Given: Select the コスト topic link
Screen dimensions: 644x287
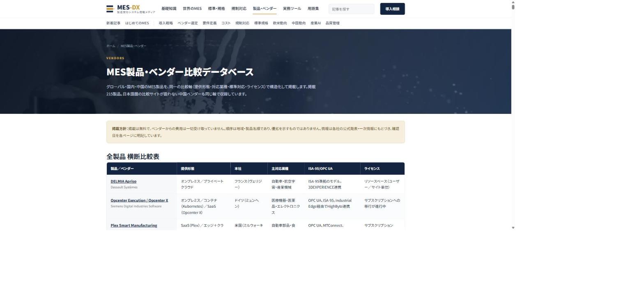Looking at the screenshot, I should click(x=226, y=23).
